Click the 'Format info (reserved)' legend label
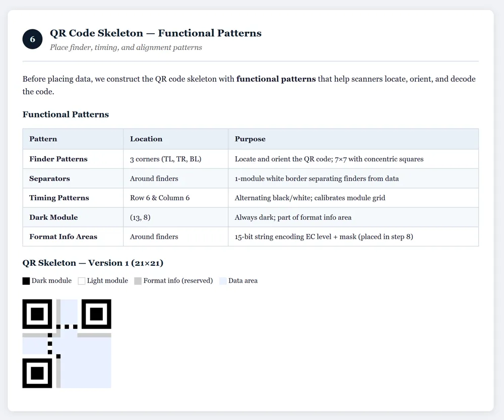Image resolution: width=504 pixels, height=420 pixels. pyautogui.click(x=178, y=281)
